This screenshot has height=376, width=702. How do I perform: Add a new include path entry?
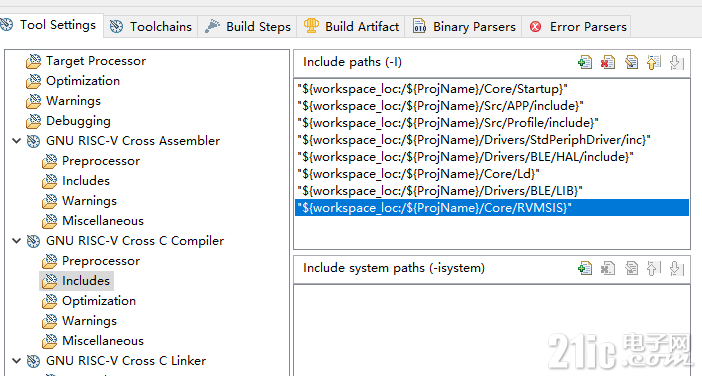click(x=585, y=62)
